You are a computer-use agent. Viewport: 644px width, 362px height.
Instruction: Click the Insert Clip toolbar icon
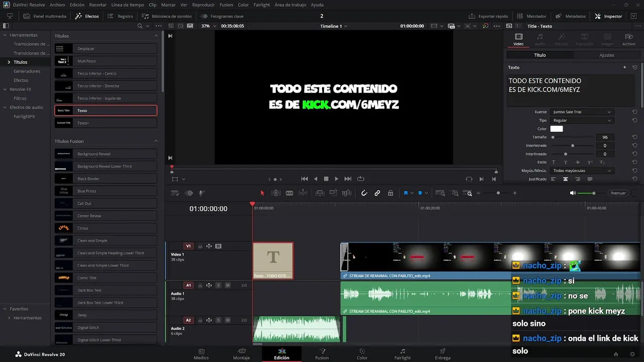tap(319, 193)
